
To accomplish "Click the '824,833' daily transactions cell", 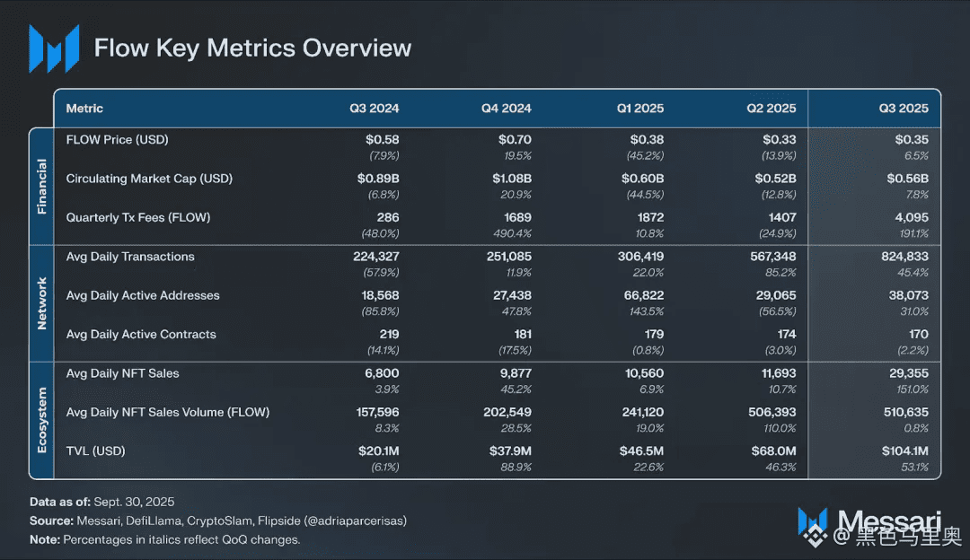I will (905, 257).
